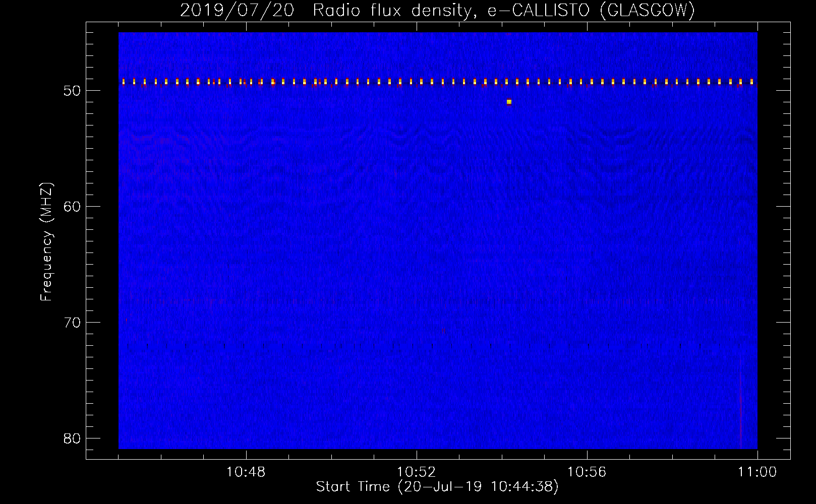Viewport: 816px width, 504px height.
Task: Click the small red mark near 70 MHz
Action: (126, 320)
